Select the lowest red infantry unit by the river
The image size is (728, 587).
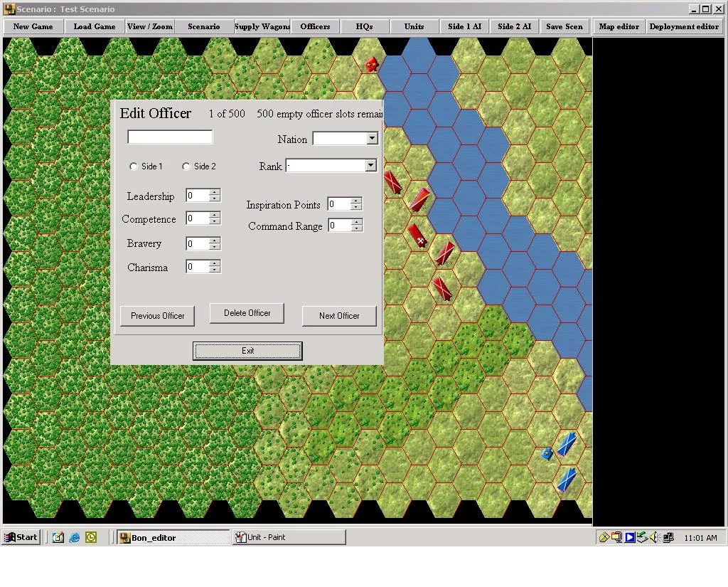(442, 289)
